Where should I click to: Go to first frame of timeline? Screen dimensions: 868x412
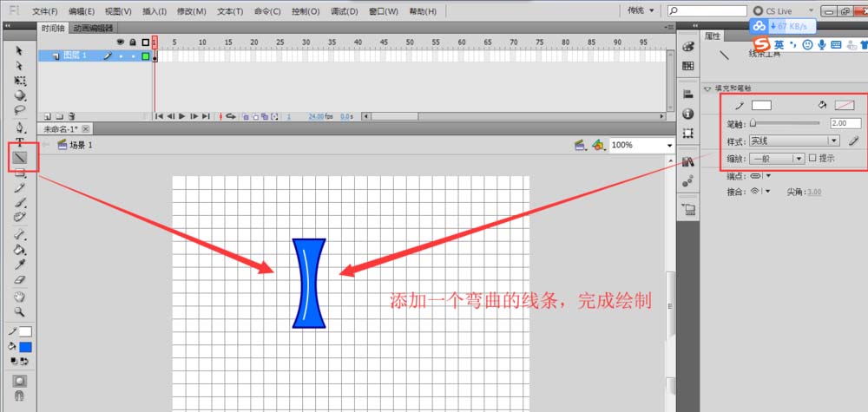coord(159,117)
